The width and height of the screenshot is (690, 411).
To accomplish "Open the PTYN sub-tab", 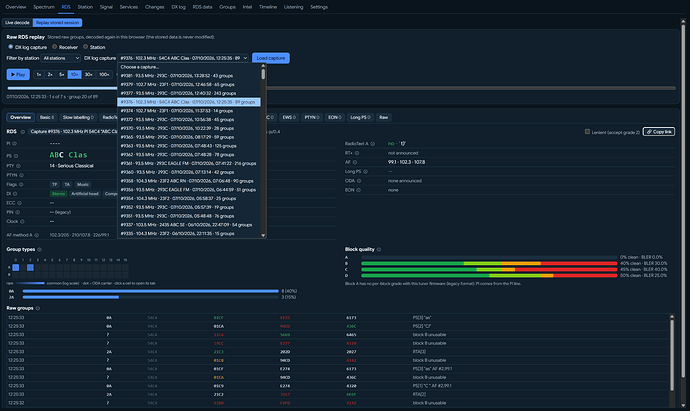I will [312, 117].
